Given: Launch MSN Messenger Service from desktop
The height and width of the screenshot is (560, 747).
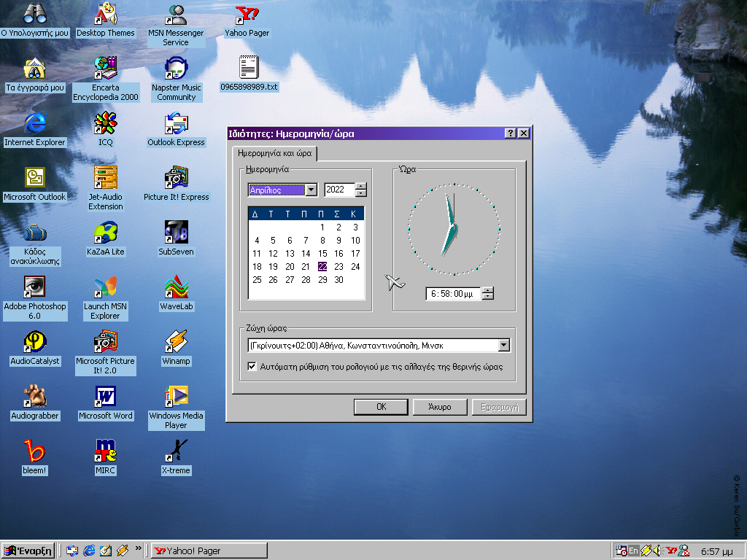Looking at the screenshot, I should click(176, 15).
